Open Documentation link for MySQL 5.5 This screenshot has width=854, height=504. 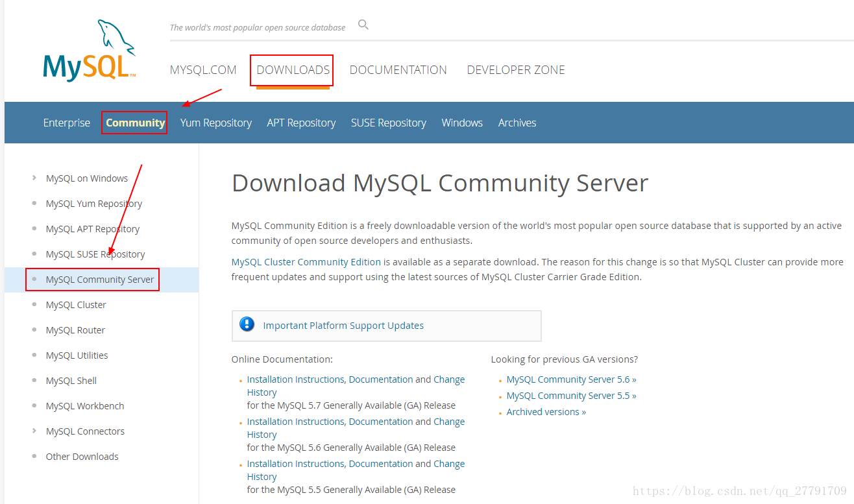click(381, 464)
